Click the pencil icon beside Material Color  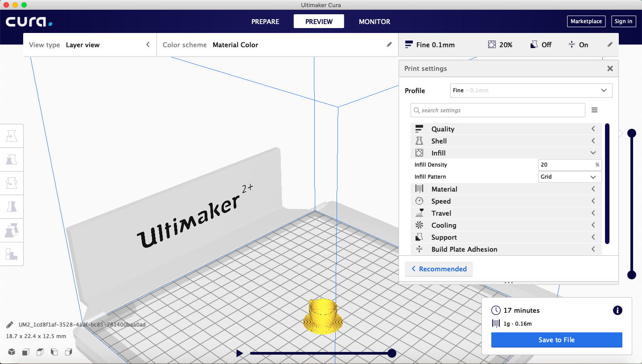389,45
